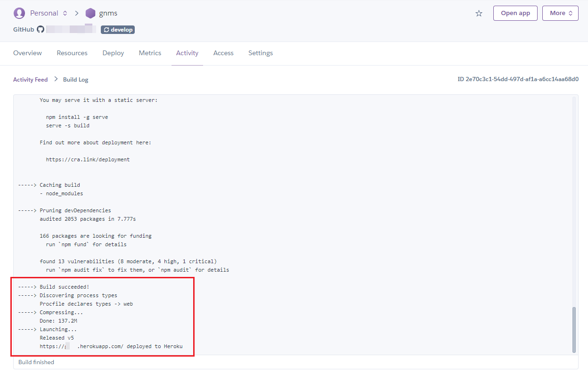Open the More dropdown menu

click(560, 13)
